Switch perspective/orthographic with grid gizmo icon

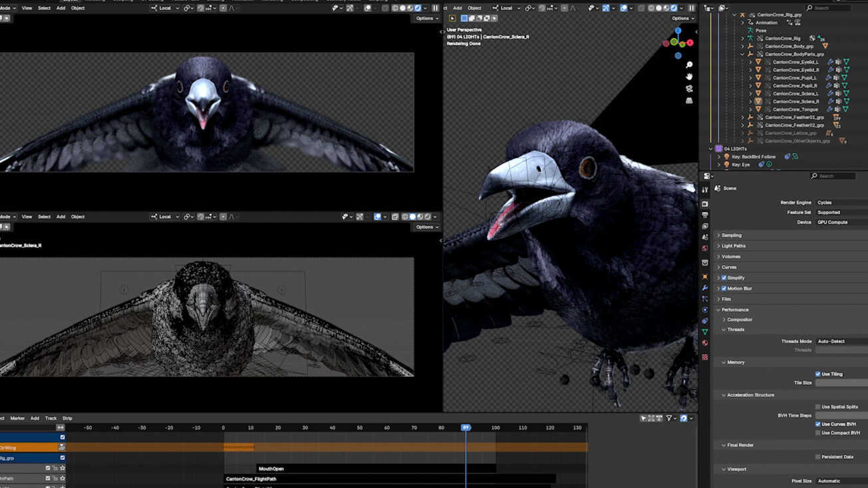click(689, 100)
